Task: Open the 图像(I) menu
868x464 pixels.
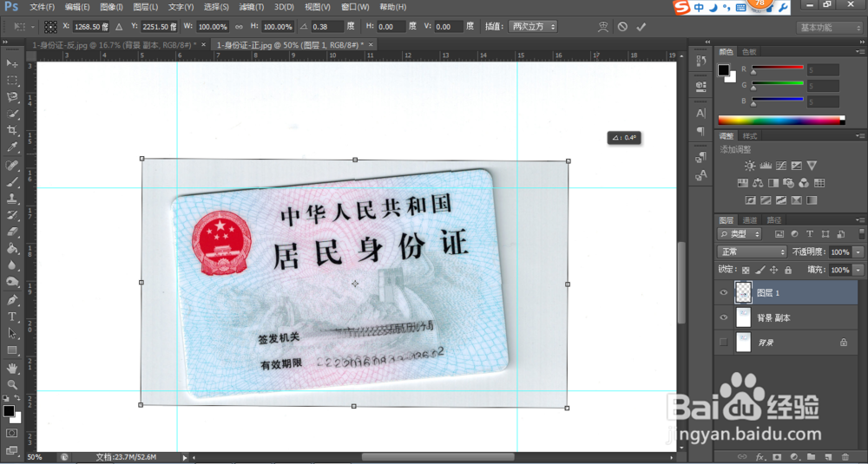Action: click(111, 7)
